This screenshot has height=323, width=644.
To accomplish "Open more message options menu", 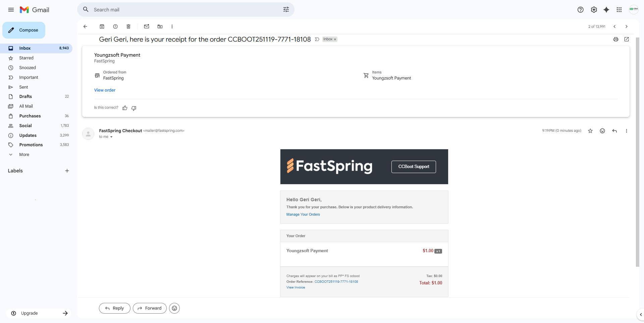I will pyautogui.click(x=627, y=131).
